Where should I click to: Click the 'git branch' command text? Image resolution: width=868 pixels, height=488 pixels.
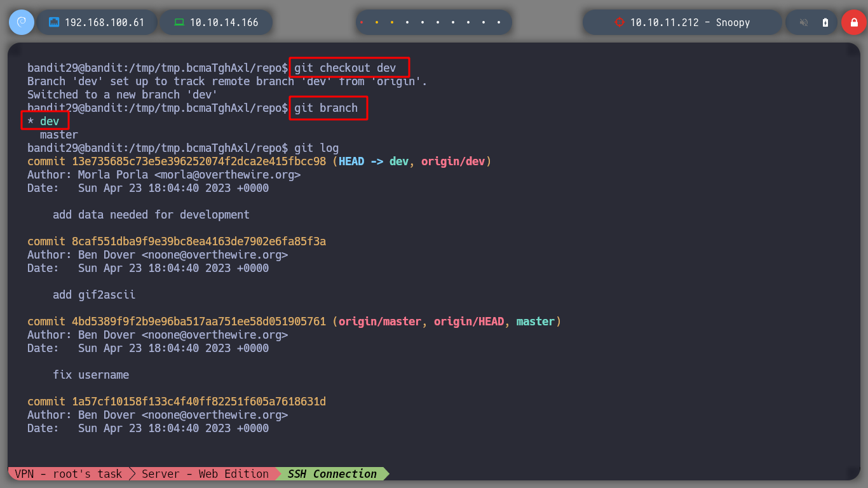(x=326, y=108)
